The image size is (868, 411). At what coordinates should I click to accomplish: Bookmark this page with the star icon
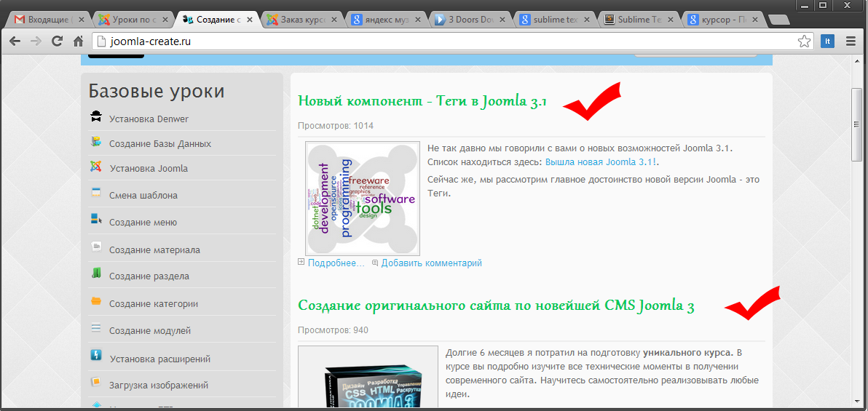(804, 41)
